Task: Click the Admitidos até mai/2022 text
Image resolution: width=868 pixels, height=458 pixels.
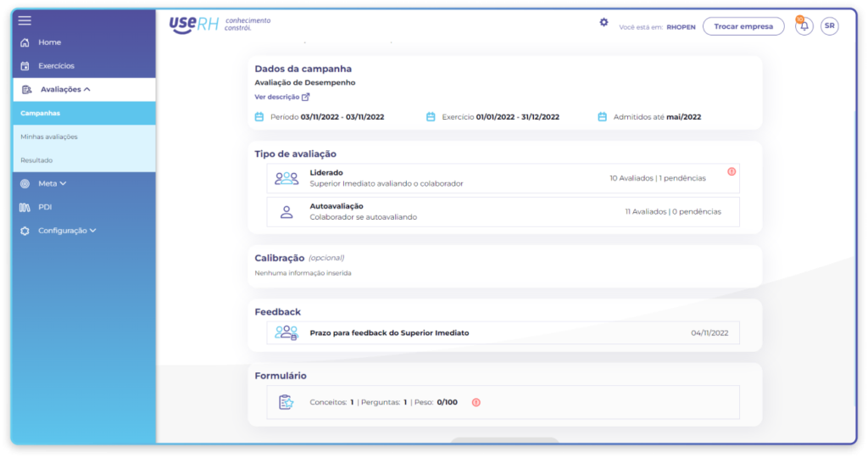Action: click(x=657, y=117)
